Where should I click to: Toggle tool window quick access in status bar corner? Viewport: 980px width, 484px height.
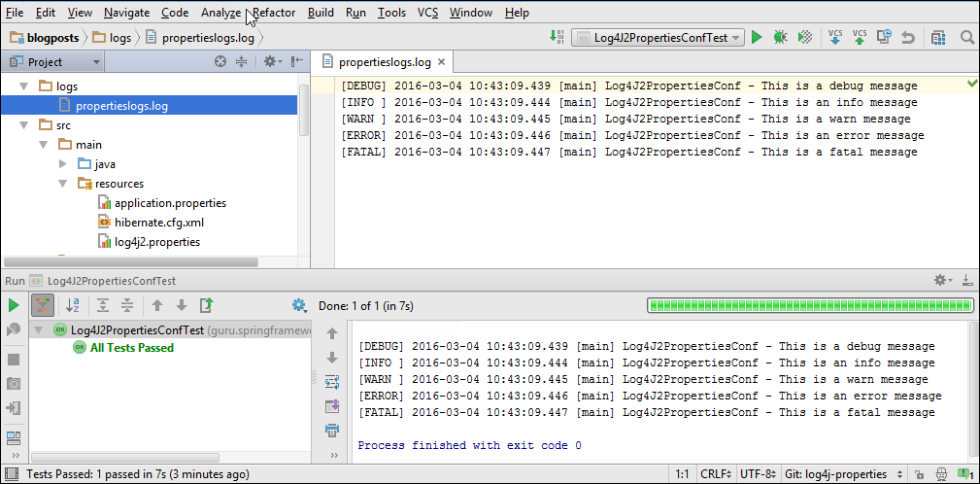coord(11,474)
